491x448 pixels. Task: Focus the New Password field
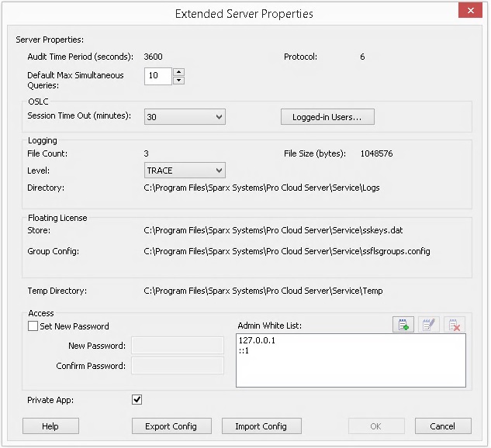[x=178, y=346]
